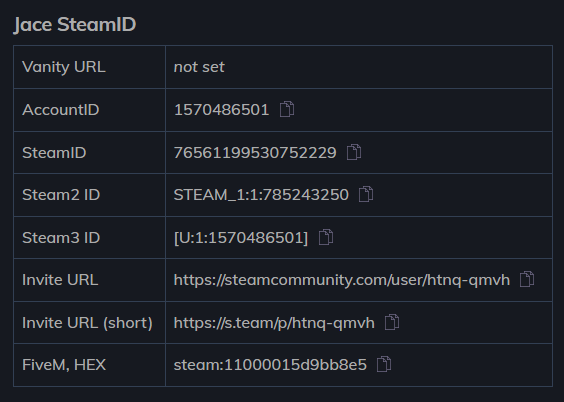Viewport: 564px width, 402px height.
Task: Open the s.team short invite link
Action: pos(274,323)
